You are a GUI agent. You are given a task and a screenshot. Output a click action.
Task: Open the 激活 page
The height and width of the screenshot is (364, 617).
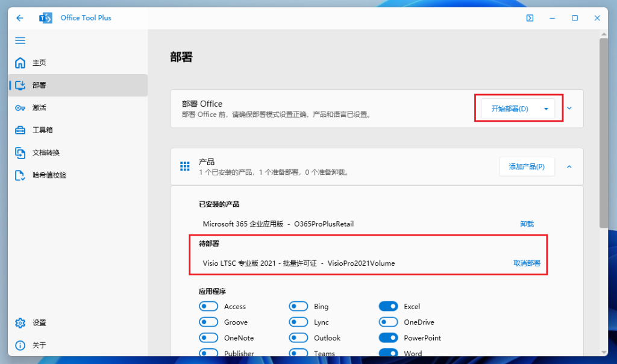[78, 108]
